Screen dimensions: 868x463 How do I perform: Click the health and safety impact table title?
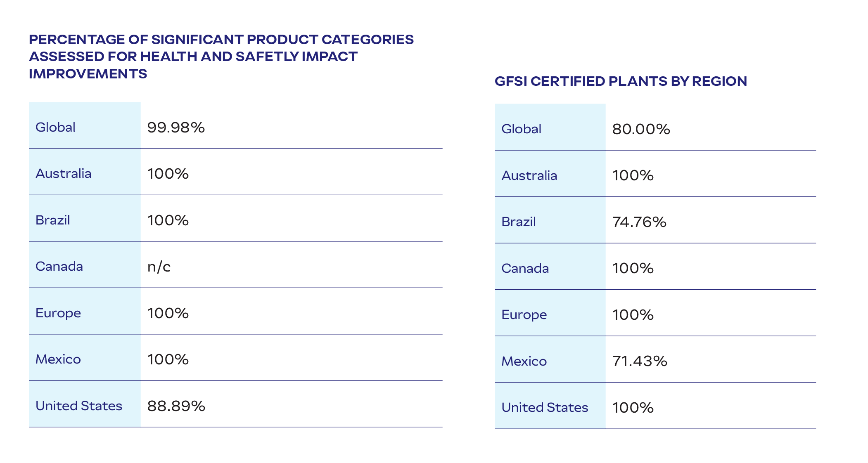pos(221,57)
